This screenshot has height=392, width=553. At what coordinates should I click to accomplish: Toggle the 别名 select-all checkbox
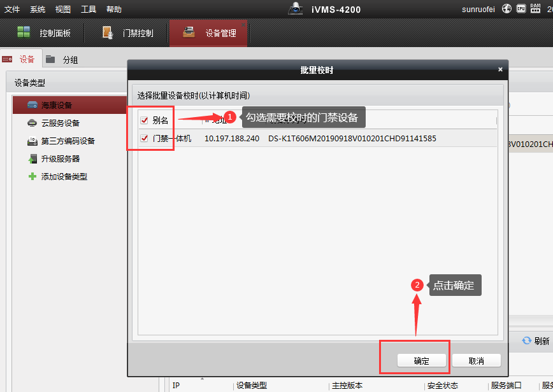[145, 120]
